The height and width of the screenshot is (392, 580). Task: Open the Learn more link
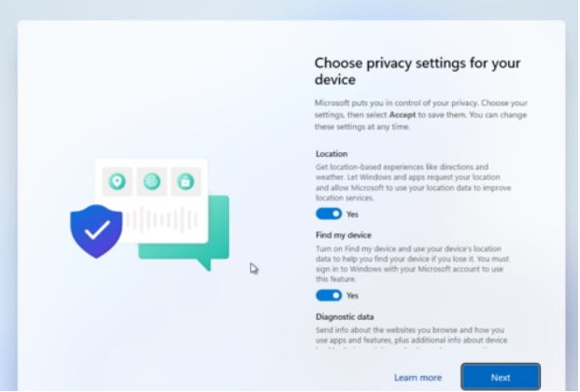[417, 377]
